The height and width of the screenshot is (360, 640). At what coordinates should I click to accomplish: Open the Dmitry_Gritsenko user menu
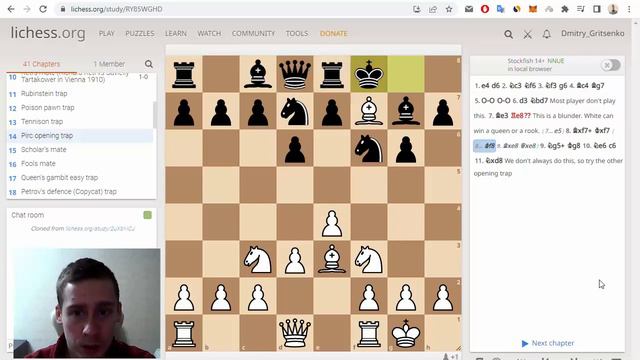[x=592, y=33]
